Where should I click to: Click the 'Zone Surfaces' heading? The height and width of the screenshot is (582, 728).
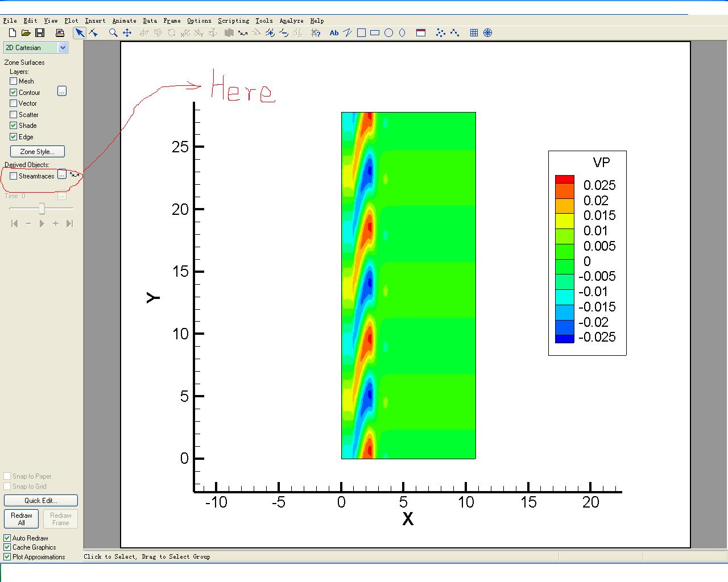[24, 63]
